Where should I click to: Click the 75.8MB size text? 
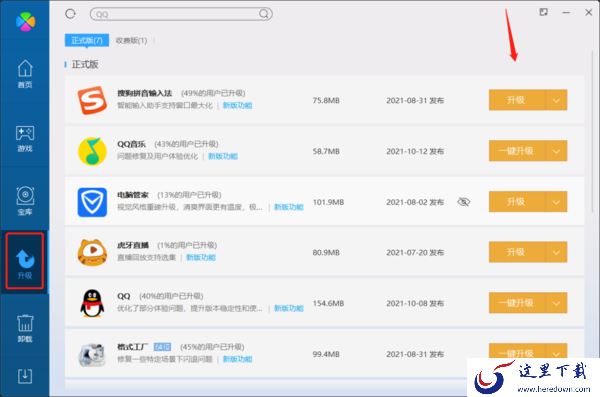(x=326, y=100)
